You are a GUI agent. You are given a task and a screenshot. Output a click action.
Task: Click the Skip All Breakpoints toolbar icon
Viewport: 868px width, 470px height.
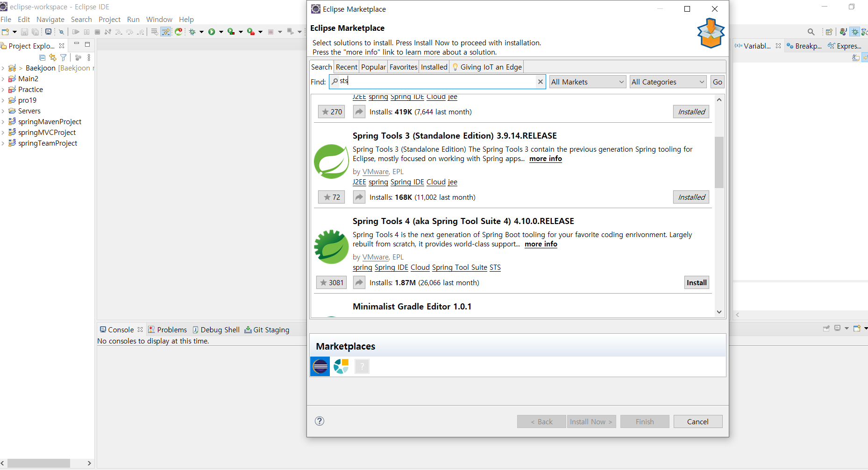[61, 32]
